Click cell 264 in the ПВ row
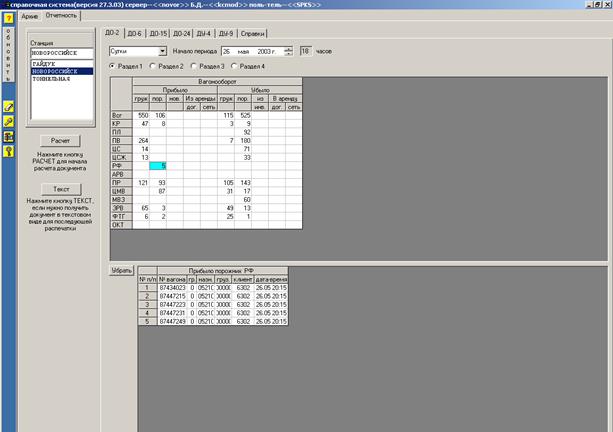The image size is (613, 432). (x=141, y=141)
